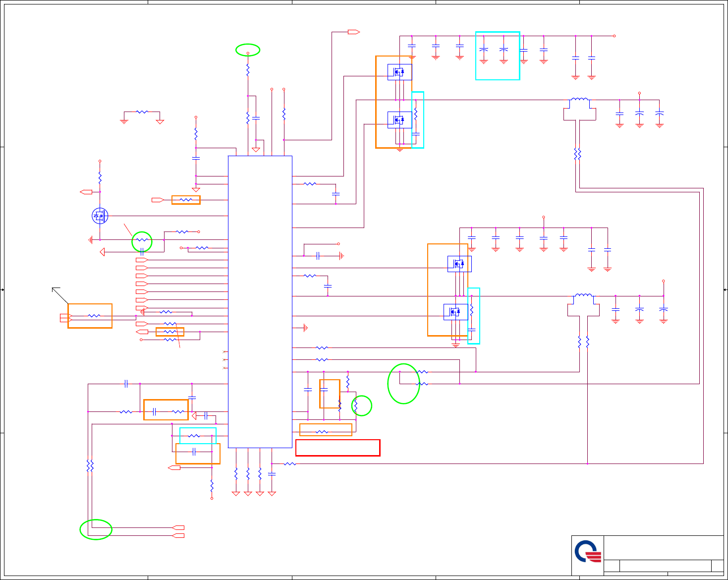728x580 pixels.
Task: Select the off-page connector beside the circled MOSFET
Action: tap(86, 192)
